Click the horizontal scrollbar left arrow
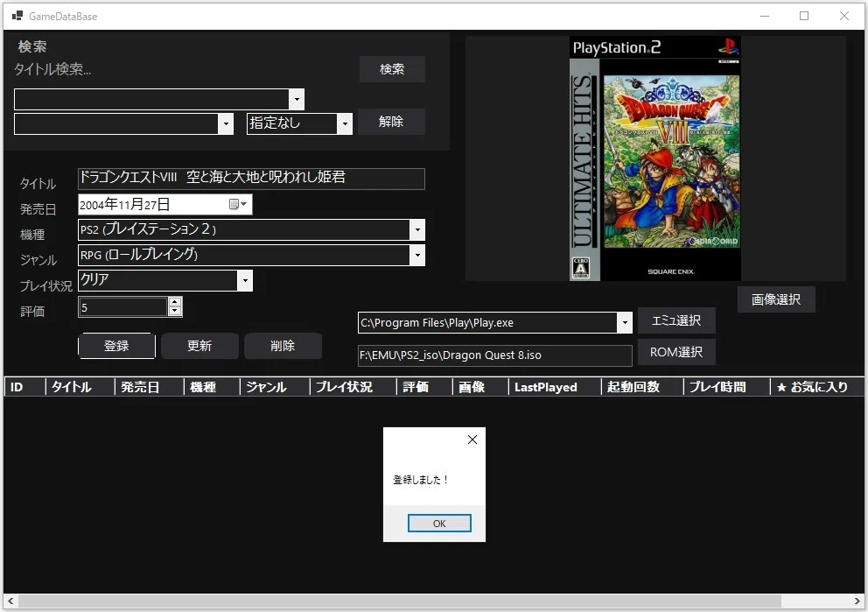868x612 pixels. (10, 601)
